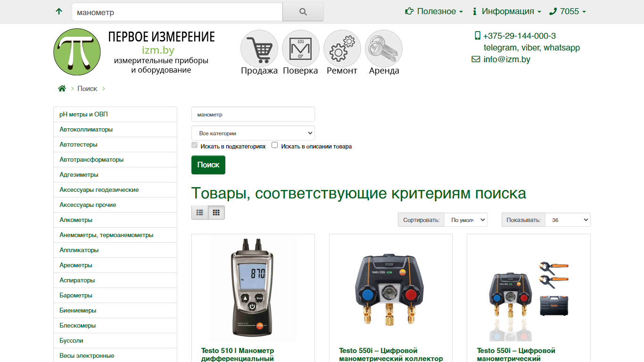Open the Сортировать sort dropdown
The width and height of the screenshot is (644, 362).
(466, 220)
